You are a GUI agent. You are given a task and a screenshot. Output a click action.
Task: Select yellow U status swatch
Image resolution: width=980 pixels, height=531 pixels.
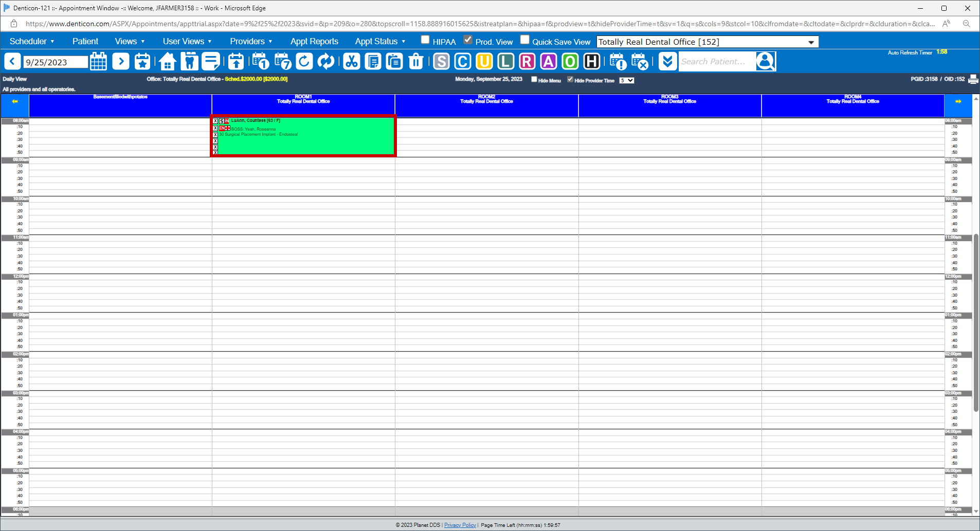coord(484,62)
